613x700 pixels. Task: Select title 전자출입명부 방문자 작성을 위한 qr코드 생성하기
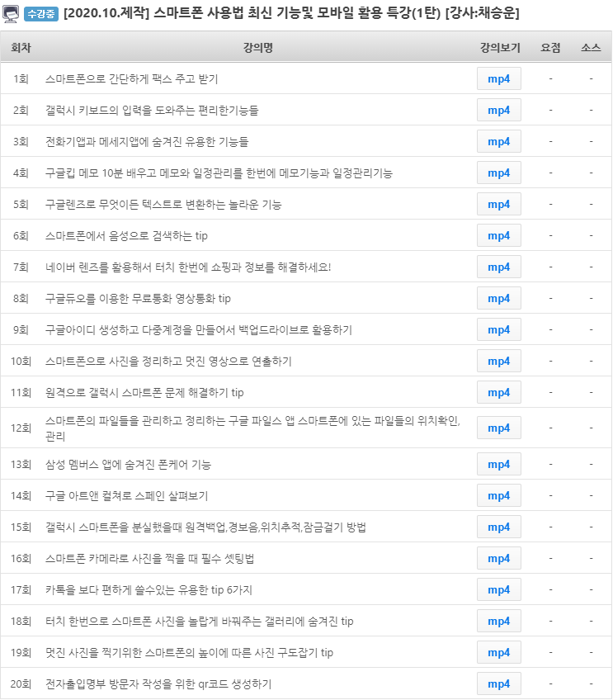coord(158,684)
